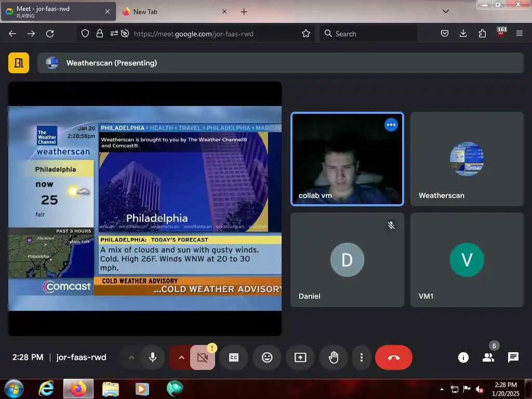Expand audio settings chevron beside microphone

[x=131, y=357]
